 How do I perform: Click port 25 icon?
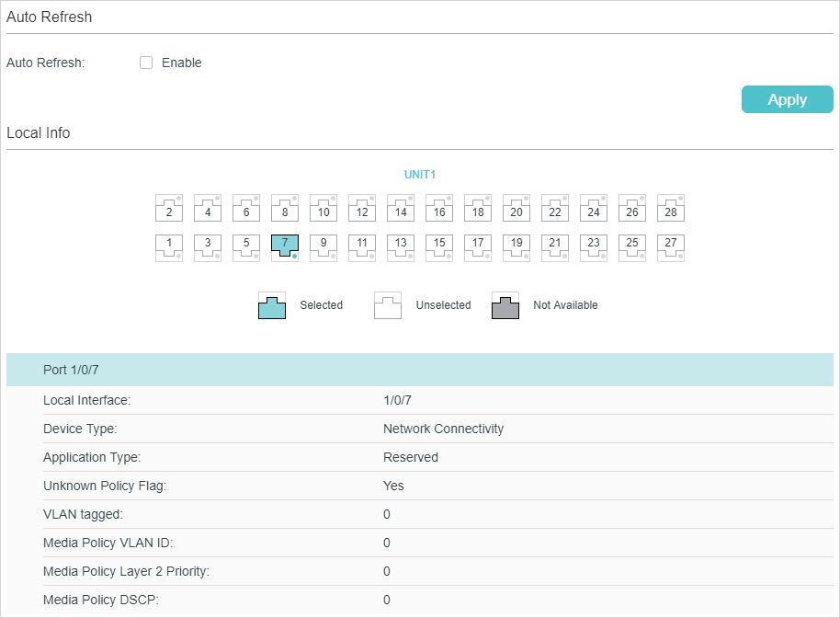click(x=632, y=247)
